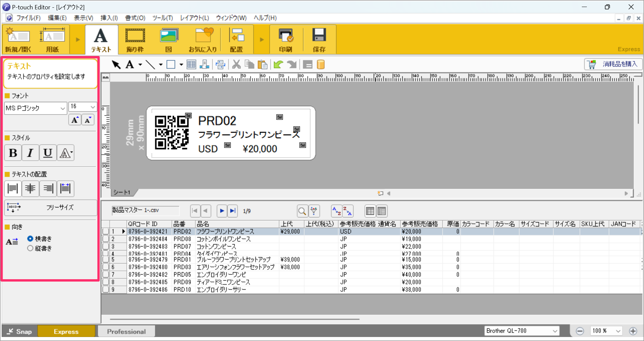644x341 pixels.
Task: Open the お気に入り favorites icon
Action: pos(203,39)
